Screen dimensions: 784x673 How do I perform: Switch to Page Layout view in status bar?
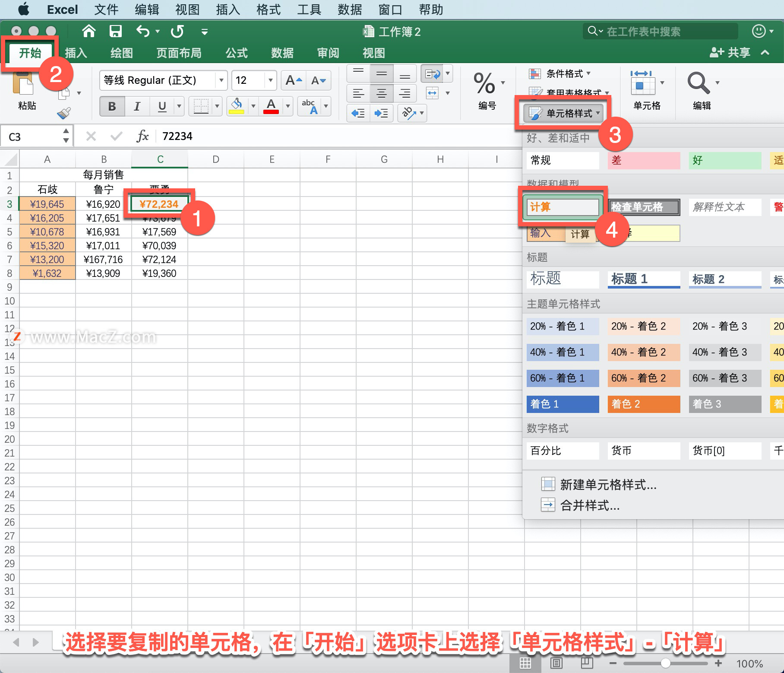[556, 663]
